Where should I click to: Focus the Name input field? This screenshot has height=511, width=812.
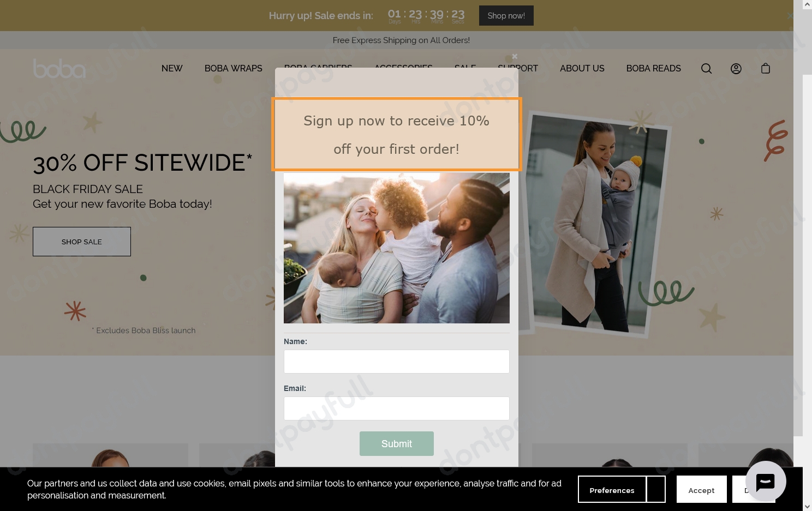(x=397, y=362)
